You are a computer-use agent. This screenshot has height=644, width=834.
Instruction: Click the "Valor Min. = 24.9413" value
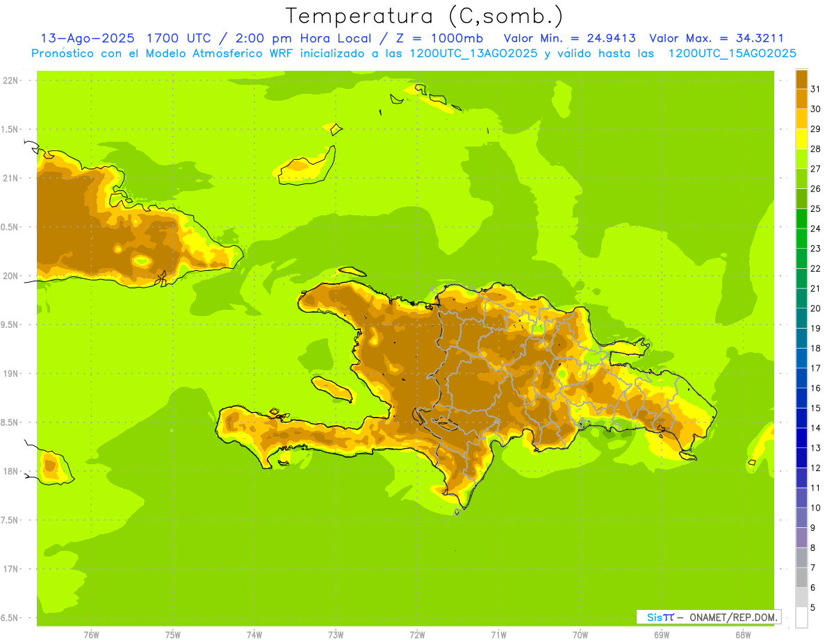point(570,38)
